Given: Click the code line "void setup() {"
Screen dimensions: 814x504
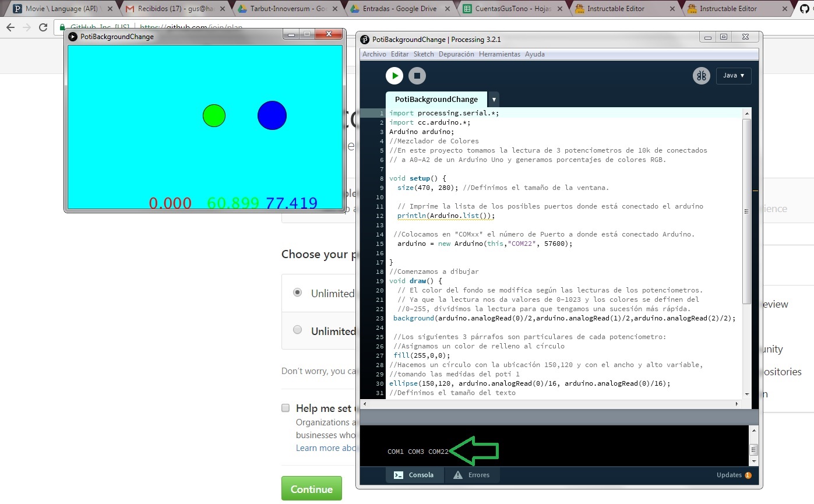Looking at the screenshot, I should (x=417, y=178).
